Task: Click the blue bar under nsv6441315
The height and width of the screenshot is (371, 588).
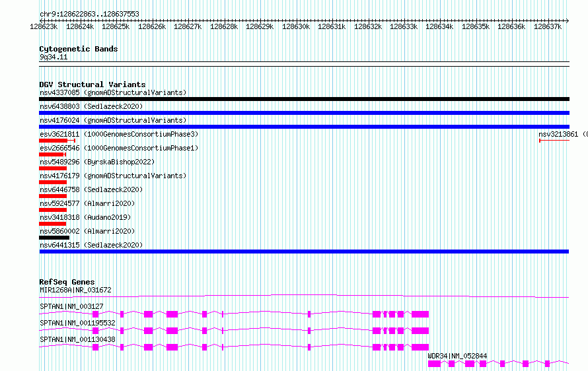Action: (304, 252)
